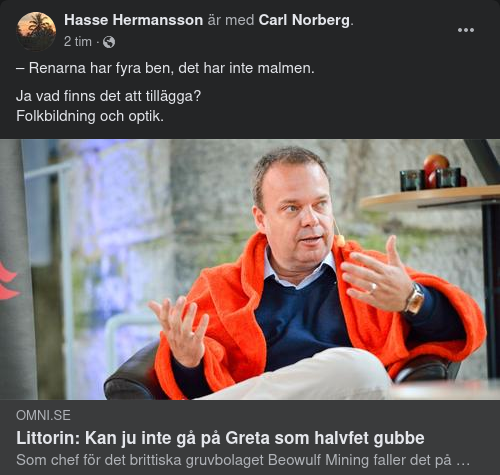Click the Beowulf Mining article description

243,460
